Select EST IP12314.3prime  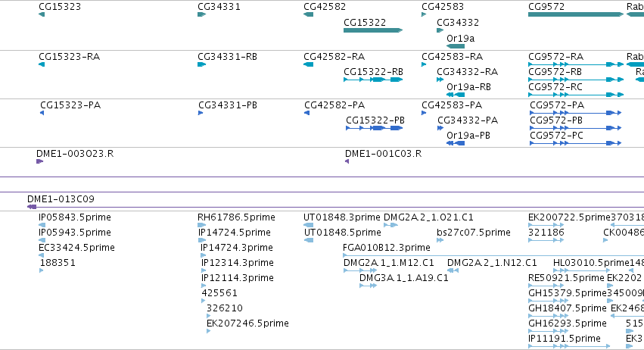pos(238,263)
